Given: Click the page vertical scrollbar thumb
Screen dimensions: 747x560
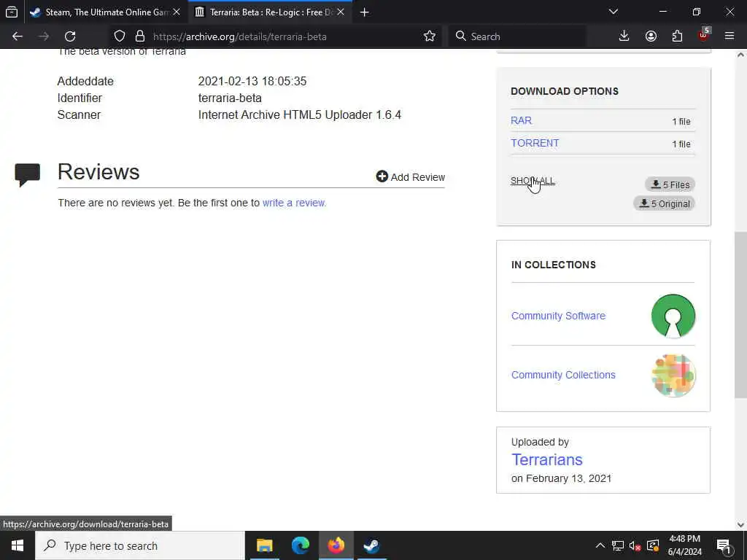Looking at the screenshot, I should point(740,314).
